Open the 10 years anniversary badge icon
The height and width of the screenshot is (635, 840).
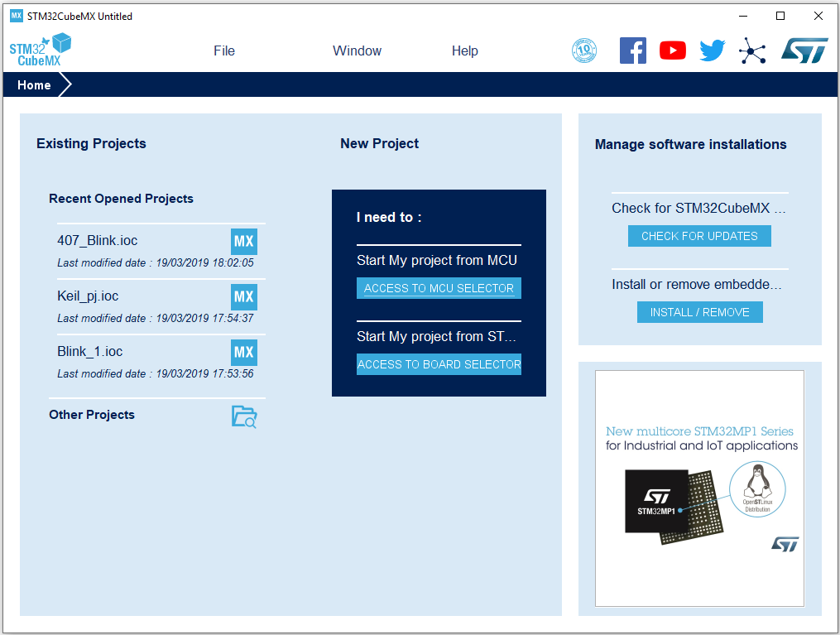click(584, 51)
